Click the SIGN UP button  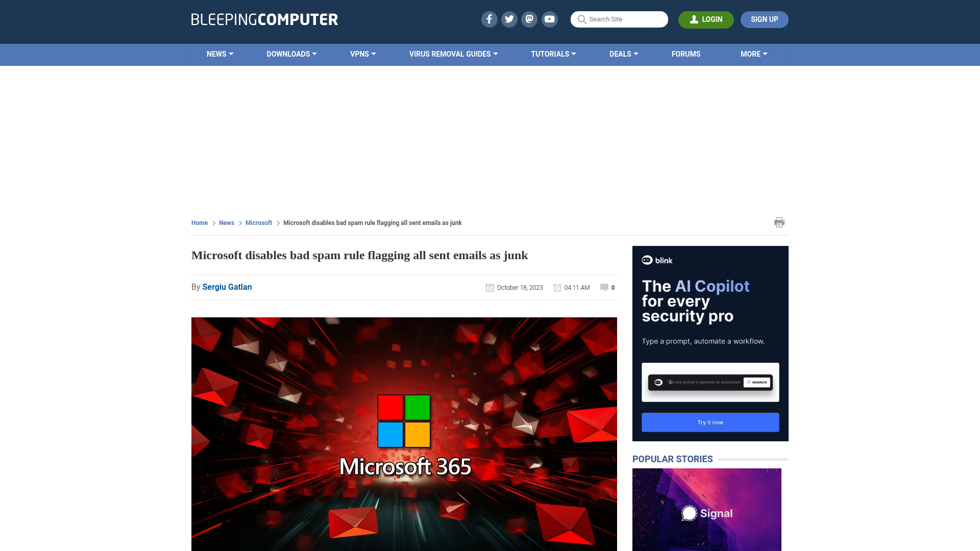point(764,19)
